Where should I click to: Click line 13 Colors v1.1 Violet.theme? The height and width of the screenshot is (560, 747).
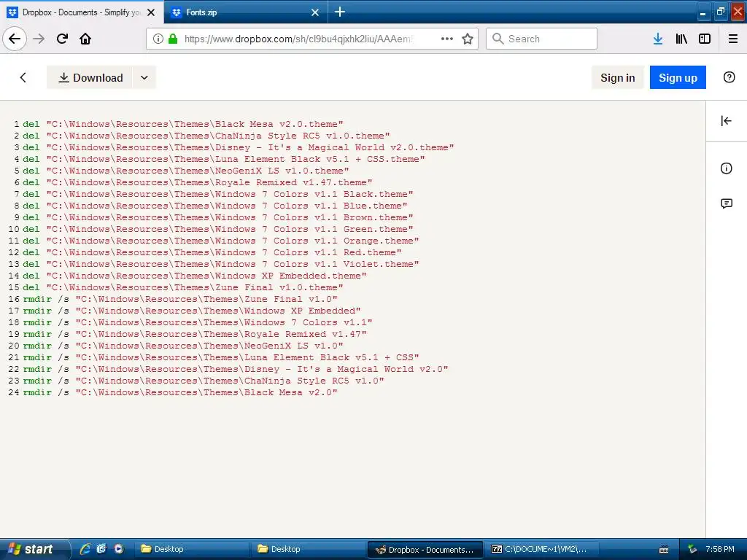(221, 264)
